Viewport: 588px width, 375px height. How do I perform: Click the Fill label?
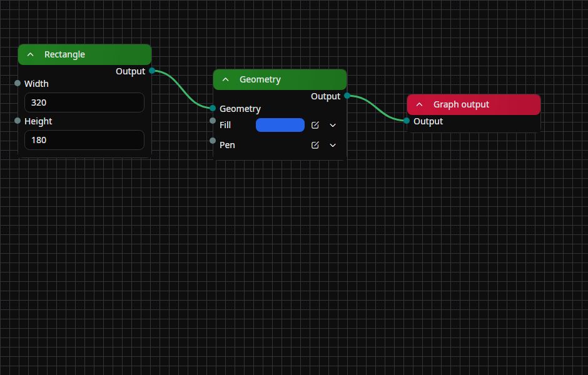click(225, 125)
